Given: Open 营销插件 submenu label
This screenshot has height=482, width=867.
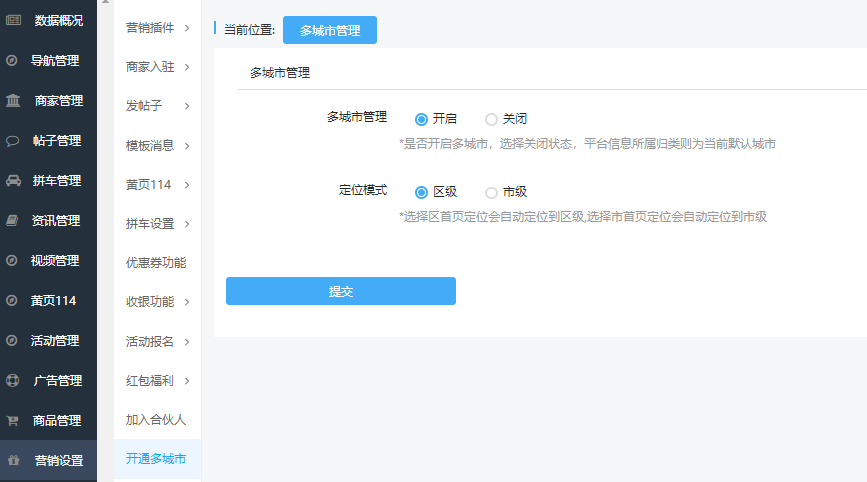Looking at the screenshot, I should click(x=150, y=28).
